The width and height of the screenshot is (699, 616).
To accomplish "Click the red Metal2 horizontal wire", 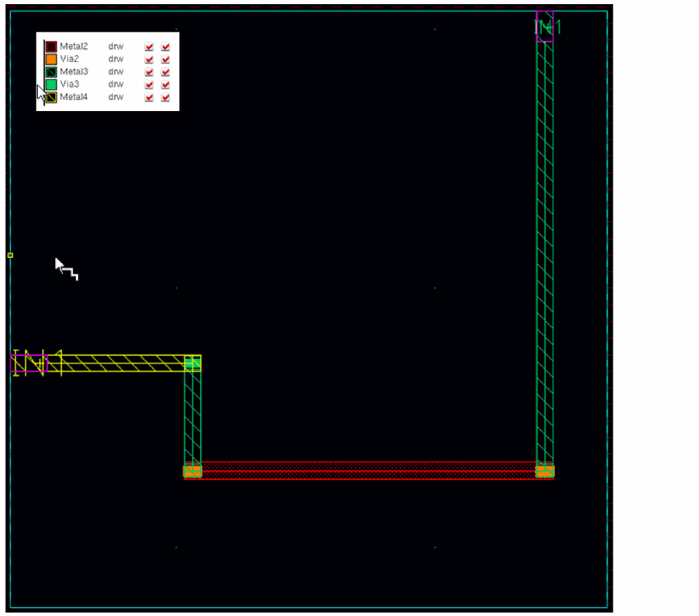I will coord(368,470).
